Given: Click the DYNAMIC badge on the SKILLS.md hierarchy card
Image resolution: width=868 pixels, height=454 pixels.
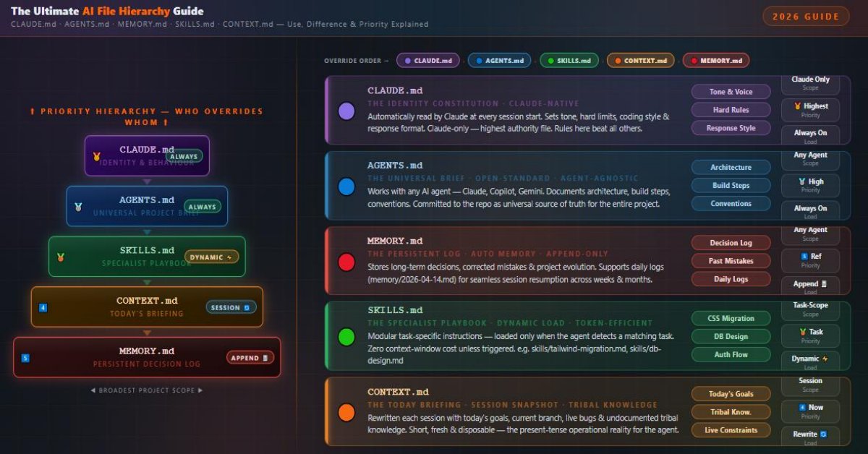Looking at the screenshot, I should coord(211,257).
